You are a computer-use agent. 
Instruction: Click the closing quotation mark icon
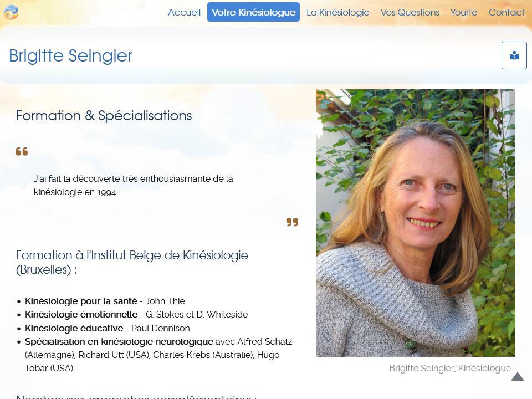pos(292,222)
